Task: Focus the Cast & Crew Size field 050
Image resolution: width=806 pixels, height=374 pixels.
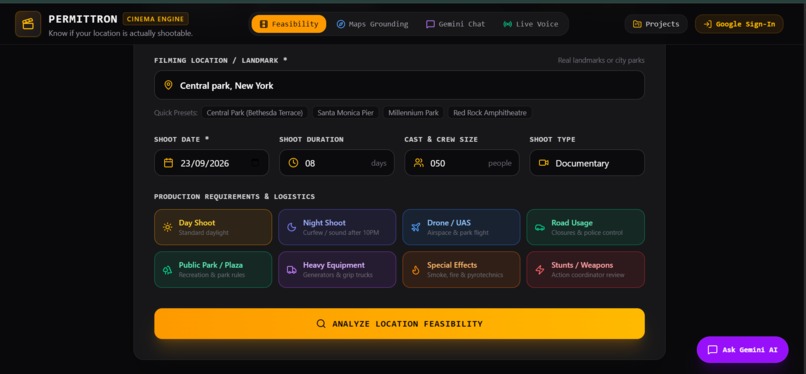Action: pyautogui.click(x=462, y=163)
